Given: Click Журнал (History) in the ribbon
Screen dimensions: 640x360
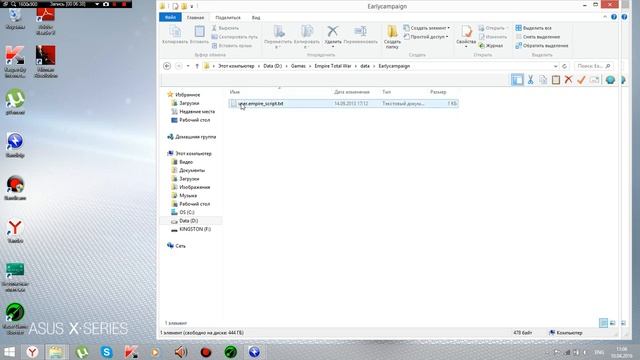Looking at the screenshot, I should pos(491,46).
